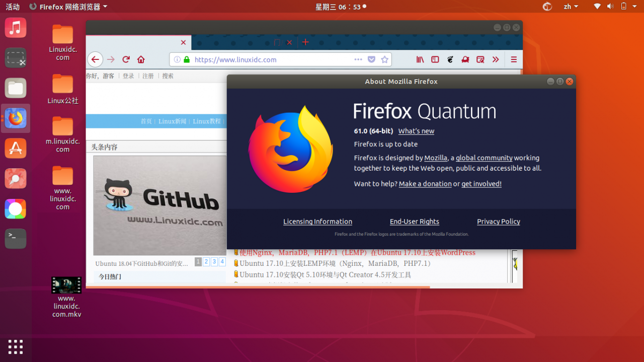
Task: Close the second Firefox tab
Action: pos(289,42)
